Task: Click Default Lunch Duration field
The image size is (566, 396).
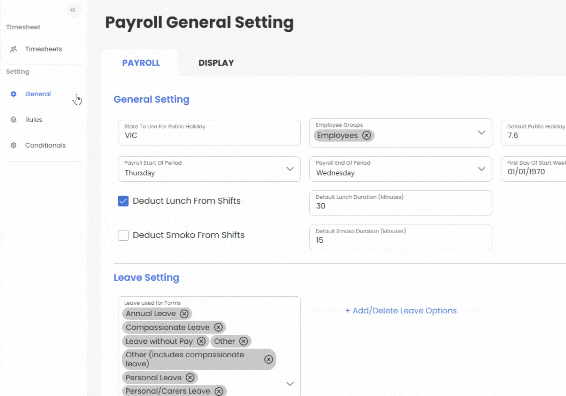Action: coord(401,203)
